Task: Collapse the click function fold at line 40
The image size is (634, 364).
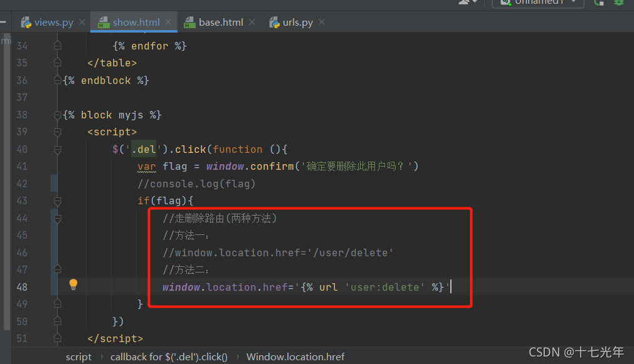Action: coord(58,150)
